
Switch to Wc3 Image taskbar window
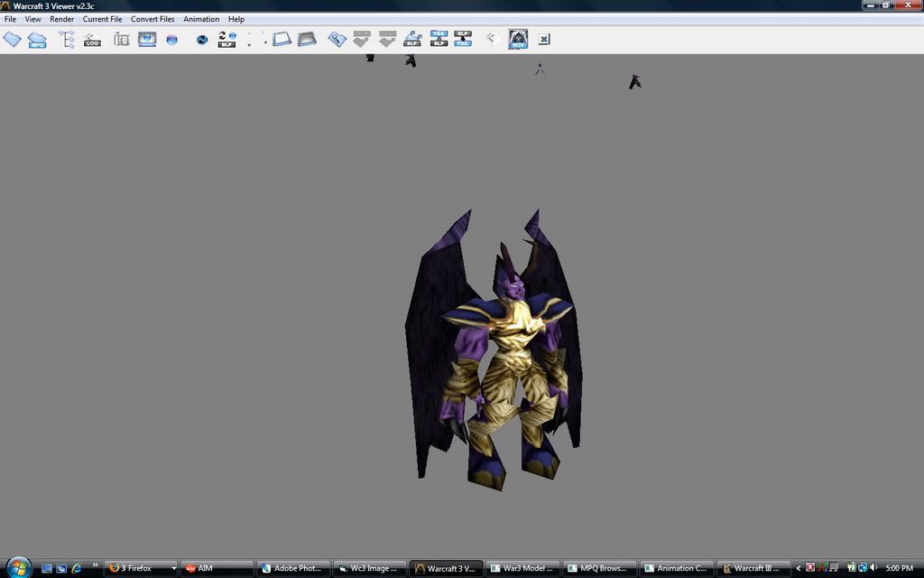coord(369,569)
